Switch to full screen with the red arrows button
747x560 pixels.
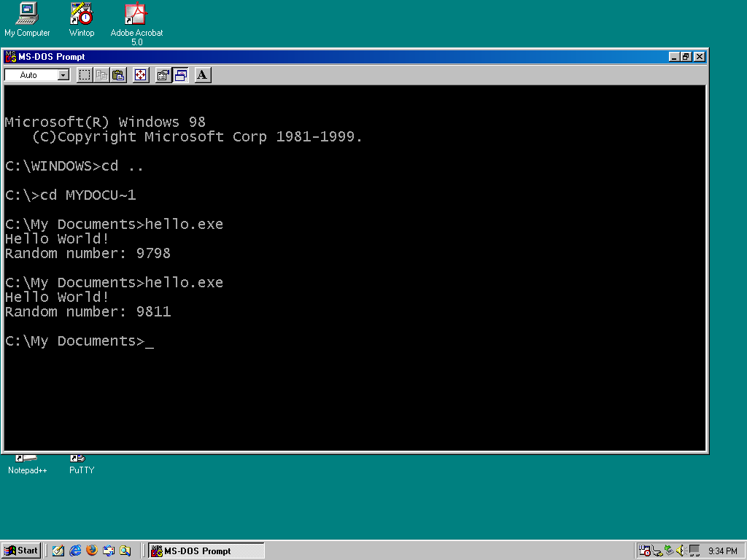point(141,75)
